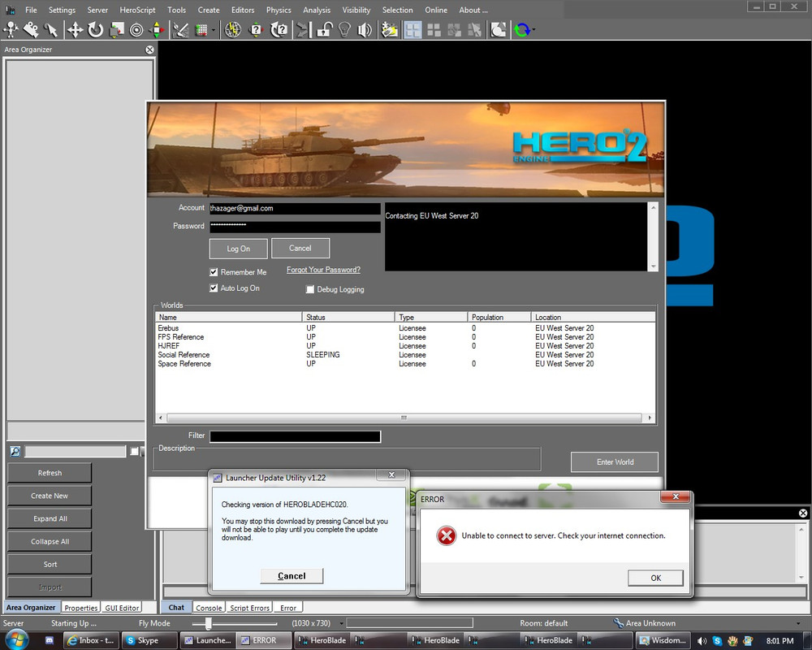This screenshot has width=812, height=650.
Task: Open the resolution (1030 x 730) dropdown
Action: coord(341,623)
